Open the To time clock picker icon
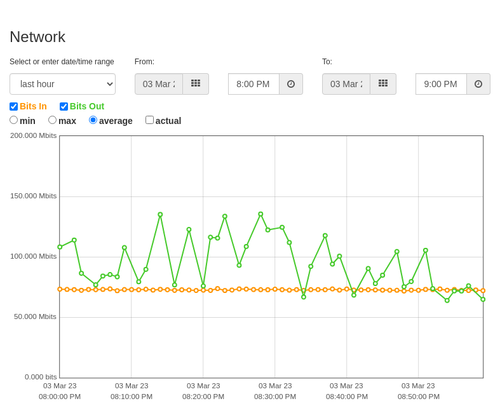The width and height of the screenshot is (500, 403). point(478,84)
